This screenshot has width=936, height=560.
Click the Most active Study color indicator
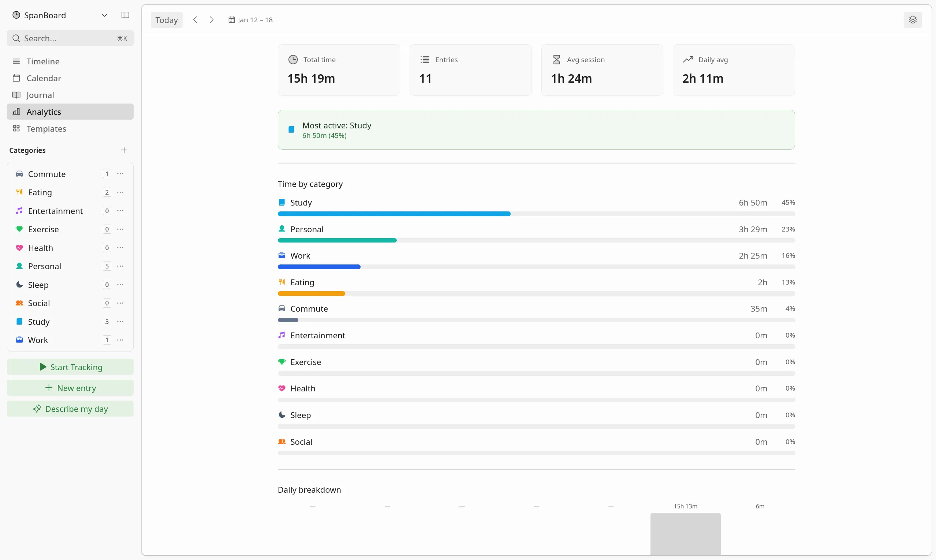point(291,129)
